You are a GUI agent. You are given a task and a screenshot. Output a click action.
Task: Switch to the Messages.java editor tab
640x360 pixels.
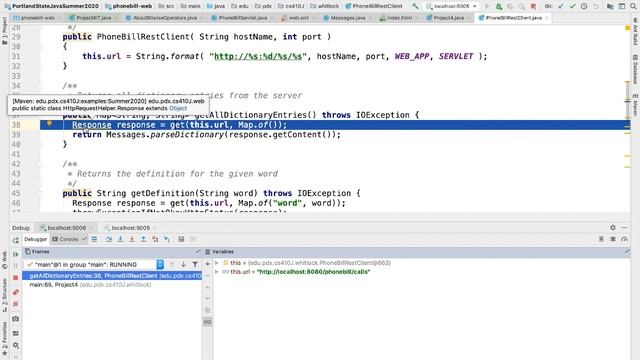click(x=348, y=18)
